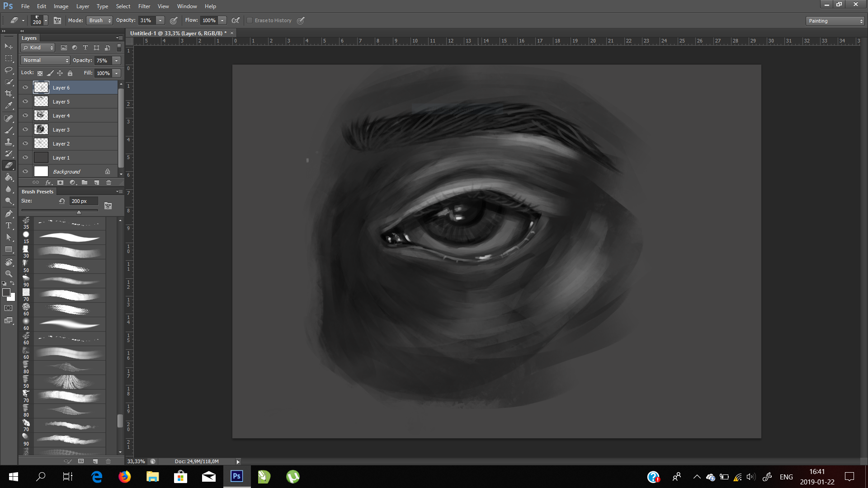
Task: Open the Painting workspace dropdown
Action: 835,21
